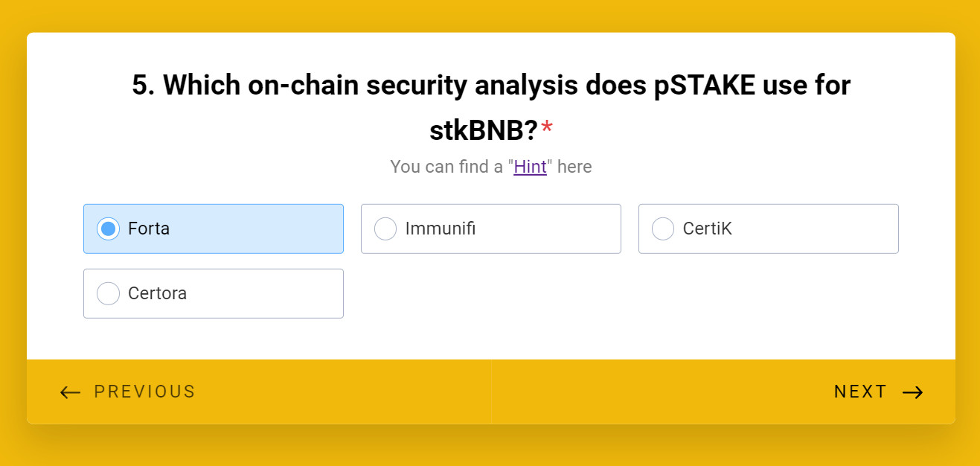The width and height of the screenshot is (980, 466).
Task: Click the stkBNB word in the heading
Action: (x=483, y=131)
